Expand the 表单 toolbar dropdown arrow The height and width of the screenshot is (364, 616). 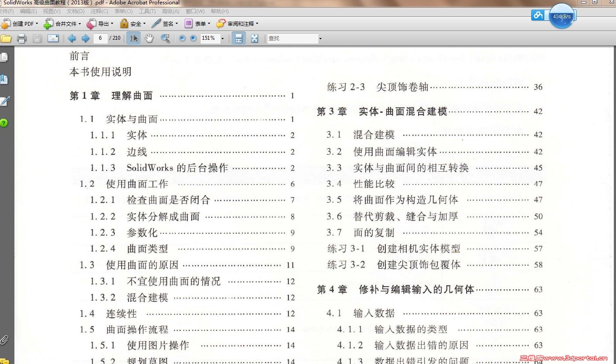point(209,24)
